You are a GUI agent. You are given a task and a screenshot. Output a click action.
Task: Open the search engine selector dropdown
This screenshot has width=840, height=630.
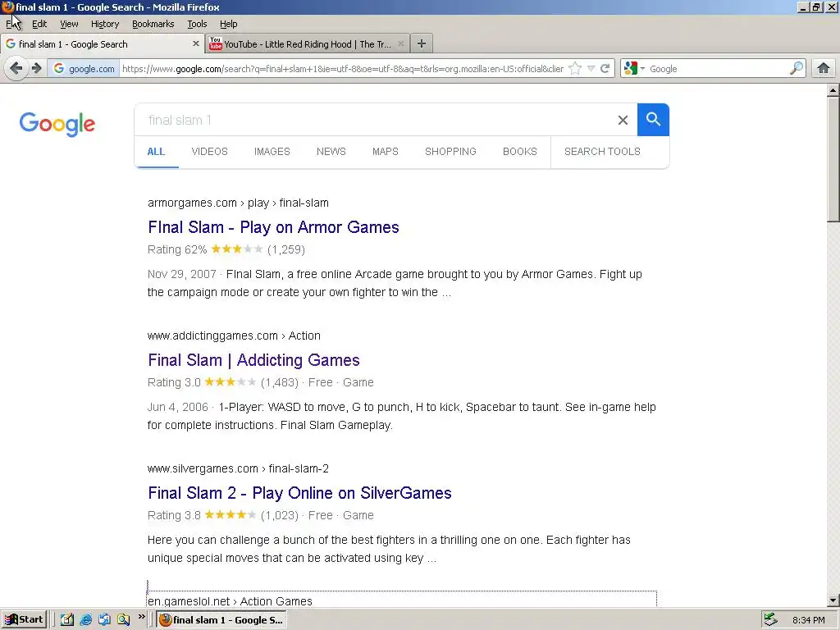[635, 68]
